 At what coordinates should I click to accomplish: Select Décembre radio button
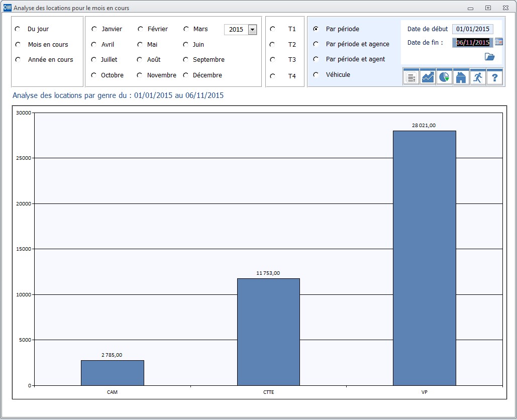click(x=185, y=75)
